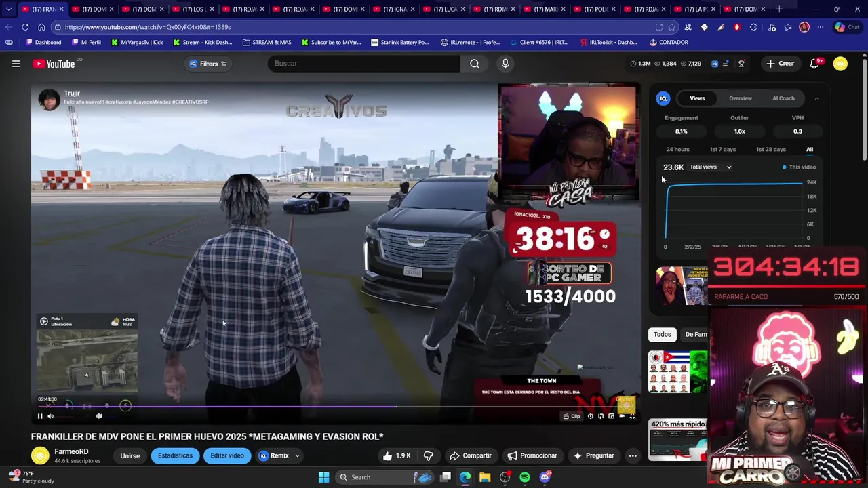Open the three-dot more actions menu

(x=633, y=456)
